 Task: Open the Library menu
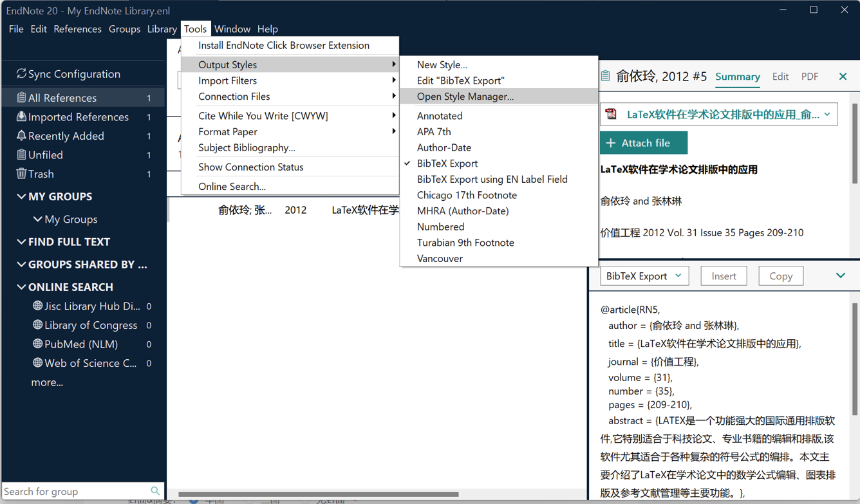162,29
